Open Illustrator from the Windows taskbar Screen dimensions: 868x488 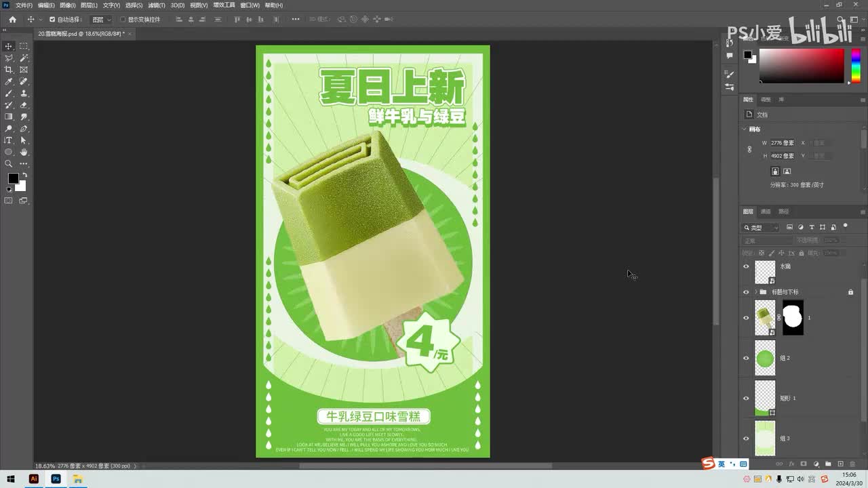34,479
